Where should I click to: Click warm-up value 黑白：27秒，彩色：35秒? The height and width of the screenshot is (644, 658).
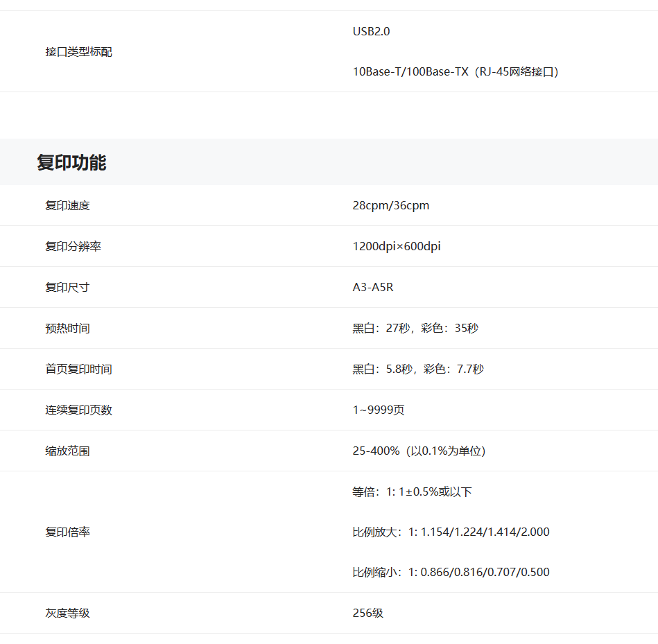pyautogui.click(x=415, y=328)
